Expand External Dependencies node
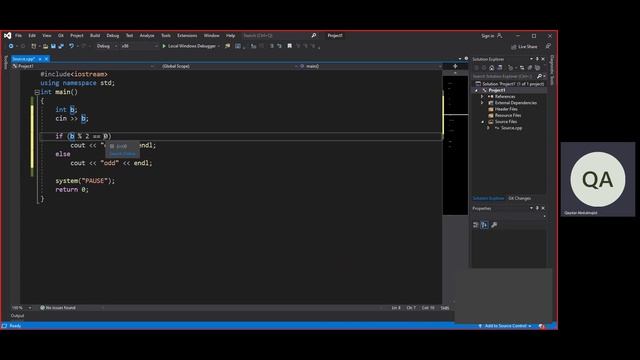 pyautogui.click(x=482, y=103)
